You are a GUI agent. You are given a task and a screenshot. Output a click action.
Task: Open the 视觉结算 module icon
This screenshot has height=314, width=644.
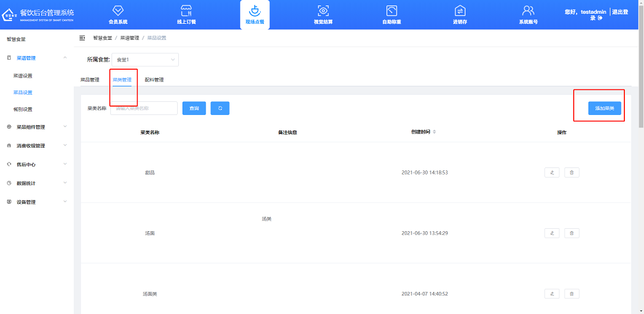pos(323,11)
